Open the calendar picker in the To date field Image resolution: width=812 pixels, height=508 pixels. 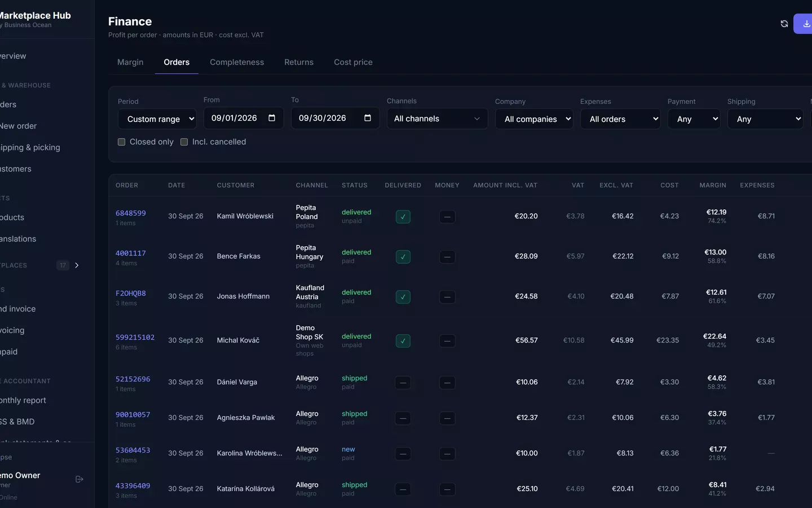[x=368, y=118]
